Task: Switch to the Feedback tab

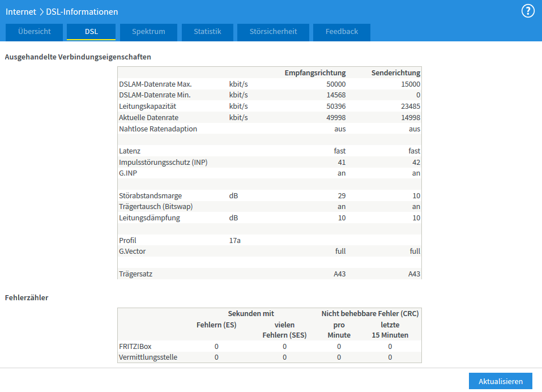Action: 342,32
